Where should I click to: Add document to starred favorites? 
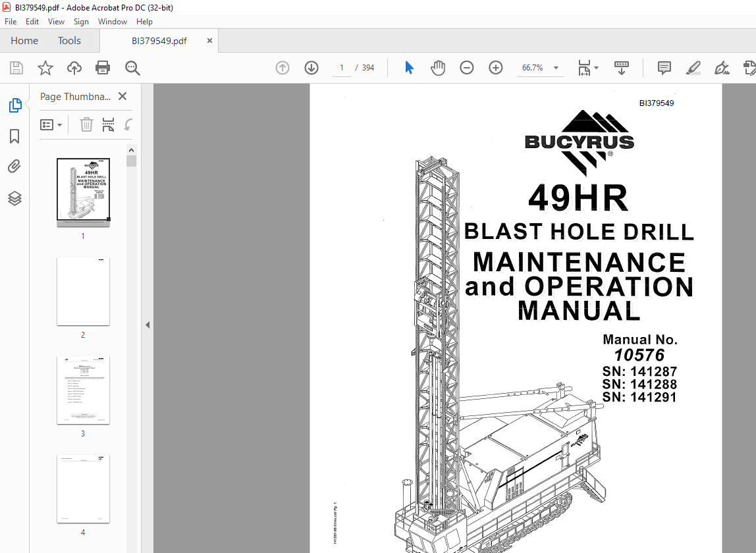pyautogui.click(x=45, y=68)
